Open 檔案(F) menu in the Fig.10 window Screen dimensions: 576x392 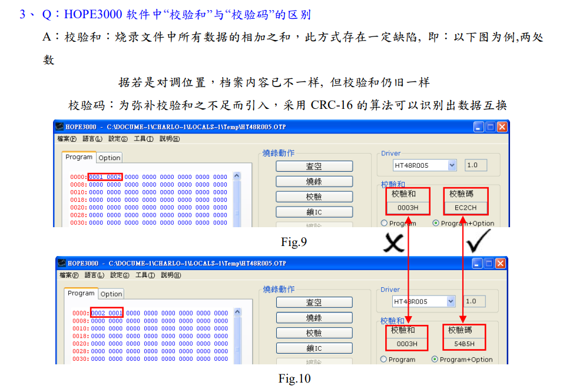point(69,275)
